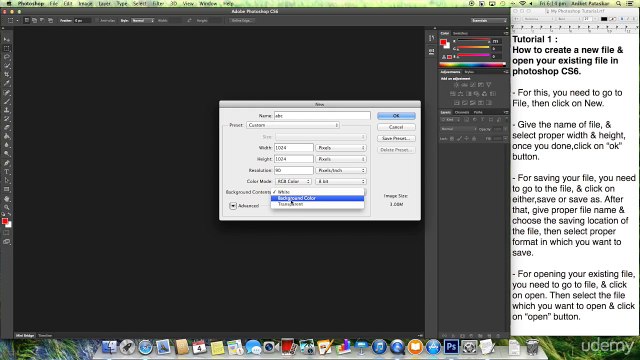The image size is (640, 360).
Task: Select the Horizontal Type tool
Action: tap(7, 172)
